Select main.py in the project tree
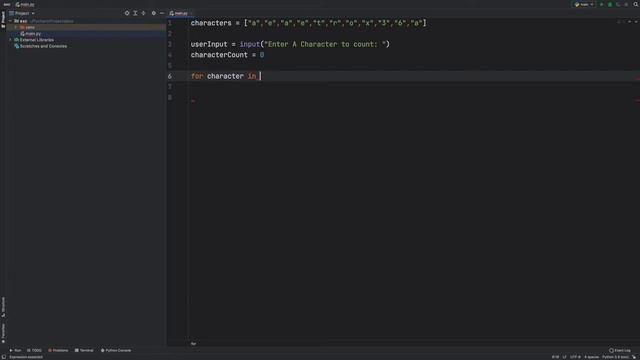640x360 pixels. pyautogui.click(x=31, y=33)
